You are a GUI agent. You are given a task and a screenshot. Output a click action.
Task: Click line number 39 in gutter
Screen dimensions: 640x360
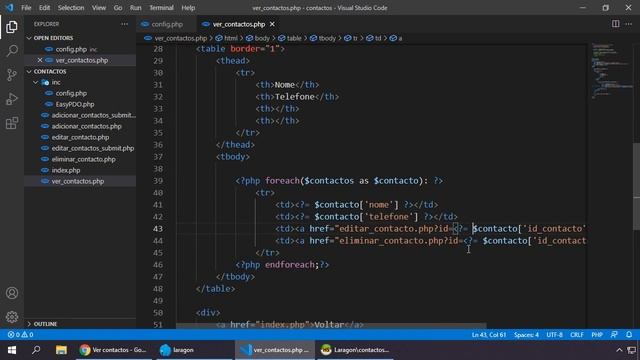tap(158, 181)
